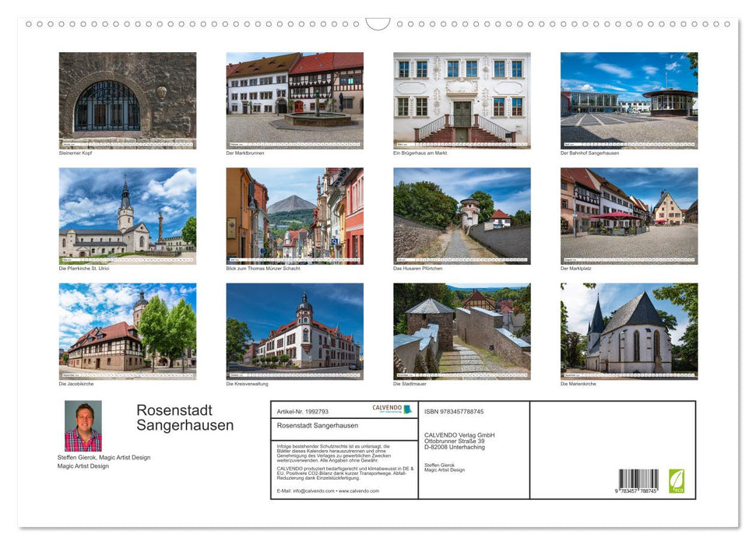Select Das Husaren Pförtchen image
756x545 pixels.
click(x=462, y=216)
